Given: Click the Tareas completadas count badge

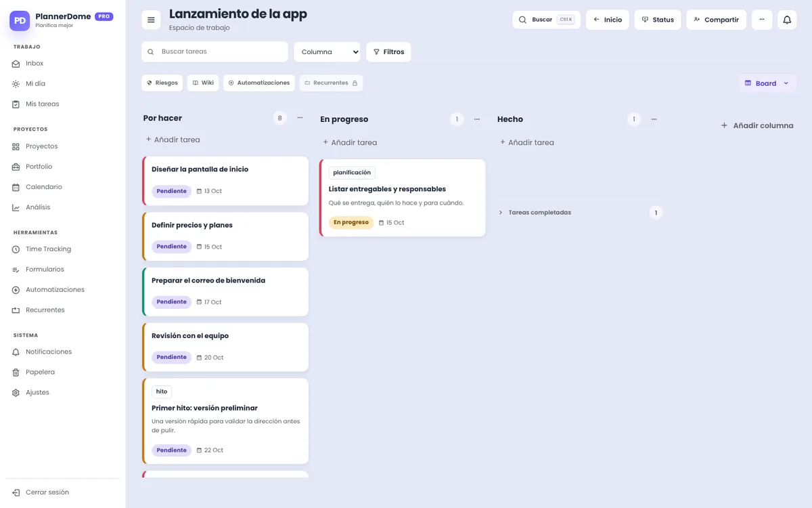Looking at the screenshot, I should (x=656, y=213).
